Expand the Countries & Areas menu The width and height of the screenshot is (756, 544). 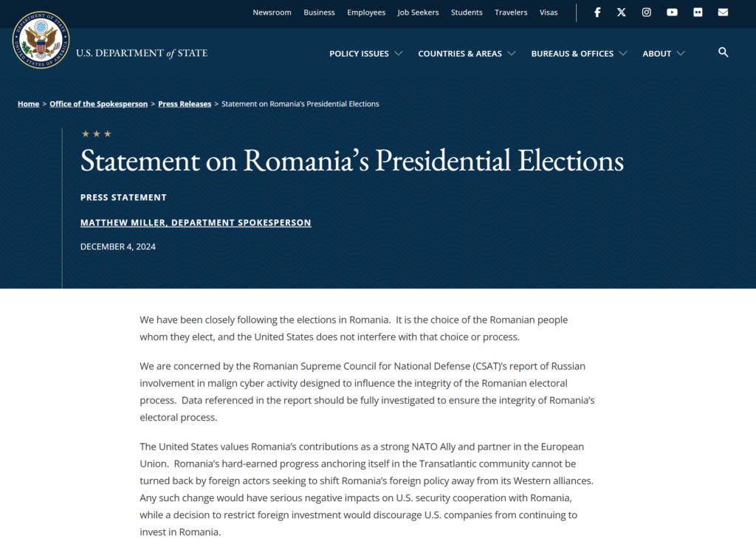pyautogui.click(x=467, y=54)
